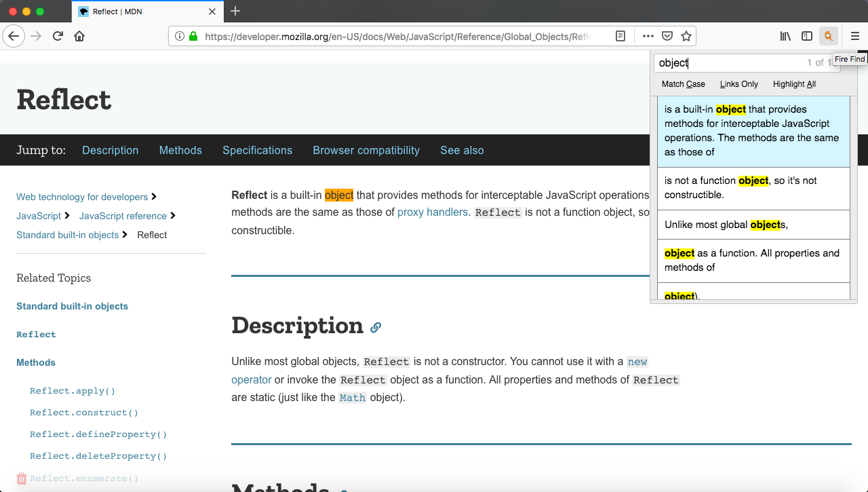868x492 pixels.
Task: Select result 'Unlike most global objects,'
Action: tap(753, 225)
